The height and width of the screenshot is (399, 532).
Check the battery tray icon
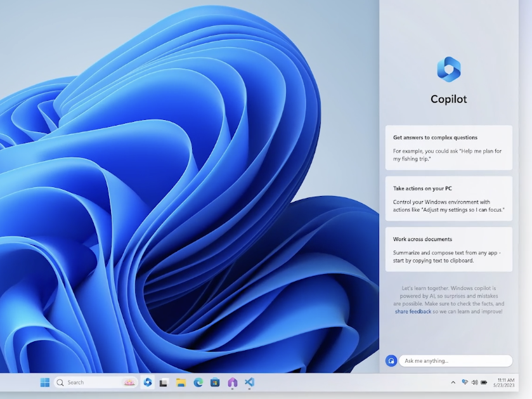pyautogui.click(x=484, y=383)
